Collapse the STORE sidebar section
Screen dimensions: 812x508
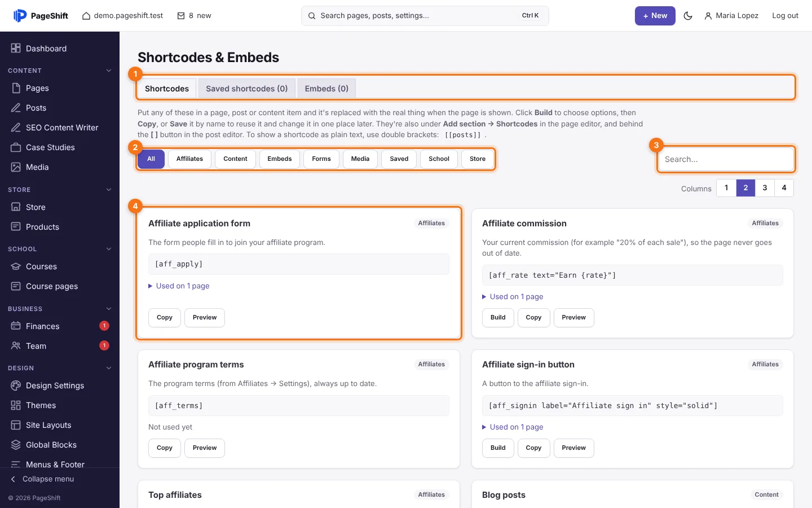click(109, 190)
